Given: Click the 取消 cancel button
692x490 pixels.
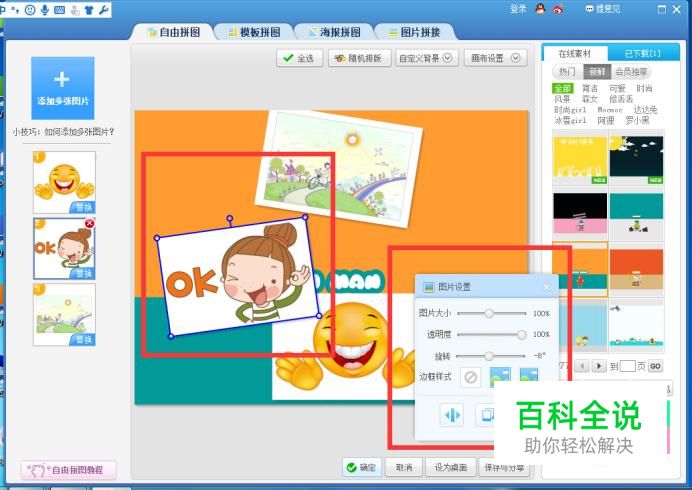Looking at the screenshot, I should click(x=404, y=467).
